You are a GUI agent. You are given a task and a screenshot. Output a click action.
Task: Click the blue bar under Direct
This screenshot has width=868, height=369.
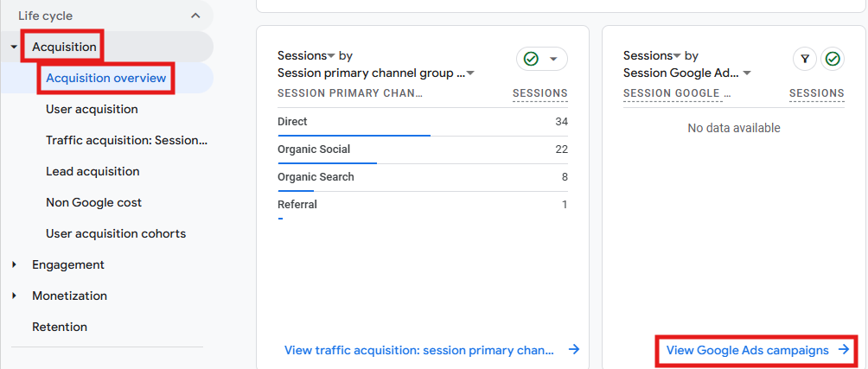pyautogui.click(x=354, y=135)
